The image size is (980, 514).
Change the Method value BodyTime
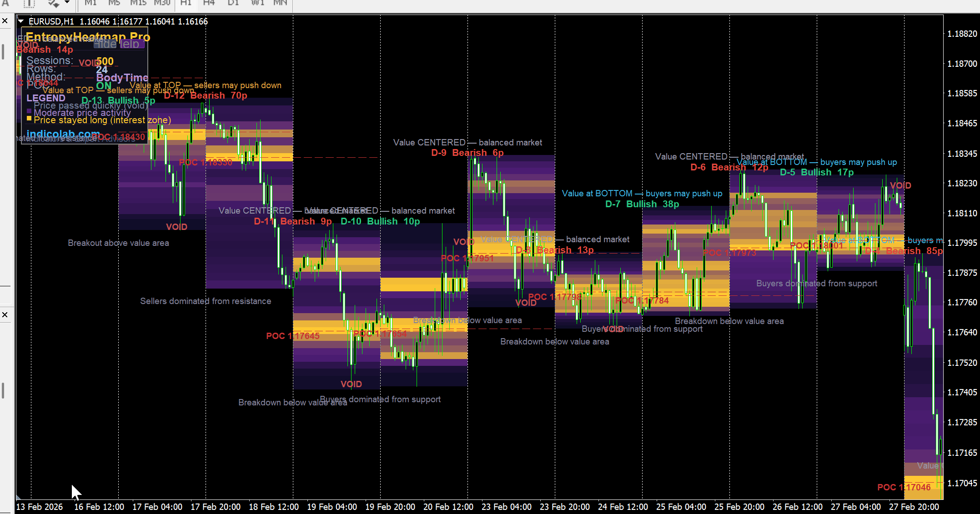[122, 77]
